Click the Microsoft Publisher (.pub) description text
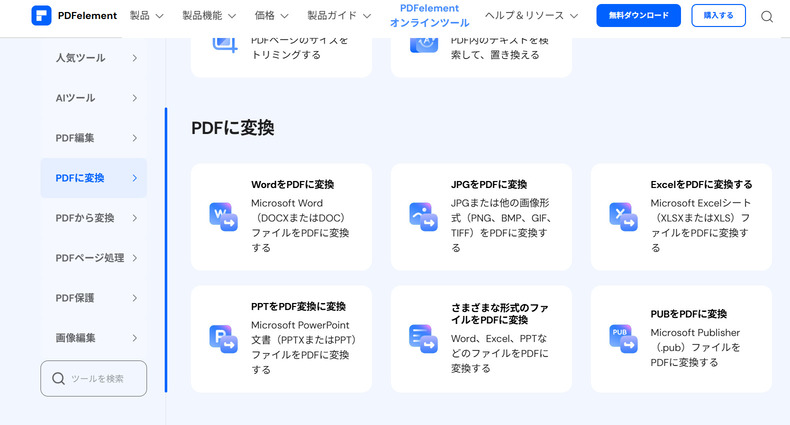Screen dimensions: 790x425 tap(695, 347)
